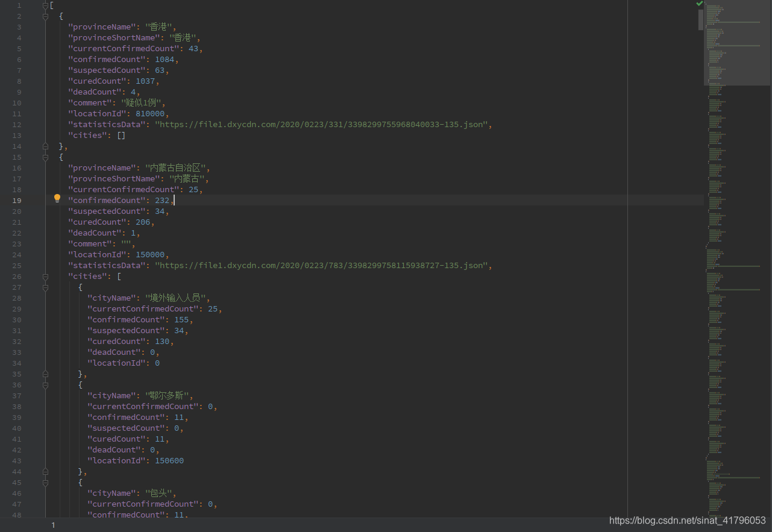The height and width of the screenshot is (532, 772).
Task: Click the curedCount value 206
Action: [x=143, y=222]
